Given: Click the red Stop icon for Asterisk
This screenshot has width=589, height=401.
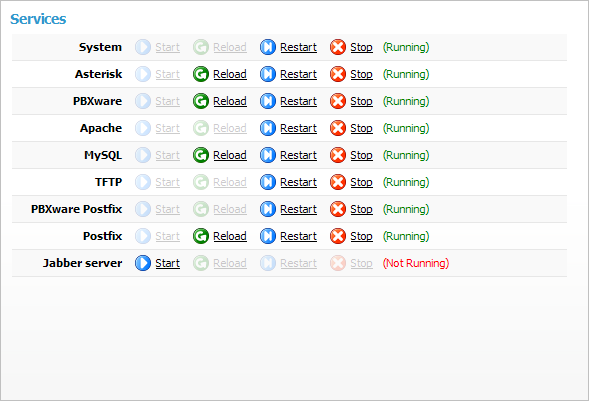Looking at the screenshot, I should click(338, 74).
